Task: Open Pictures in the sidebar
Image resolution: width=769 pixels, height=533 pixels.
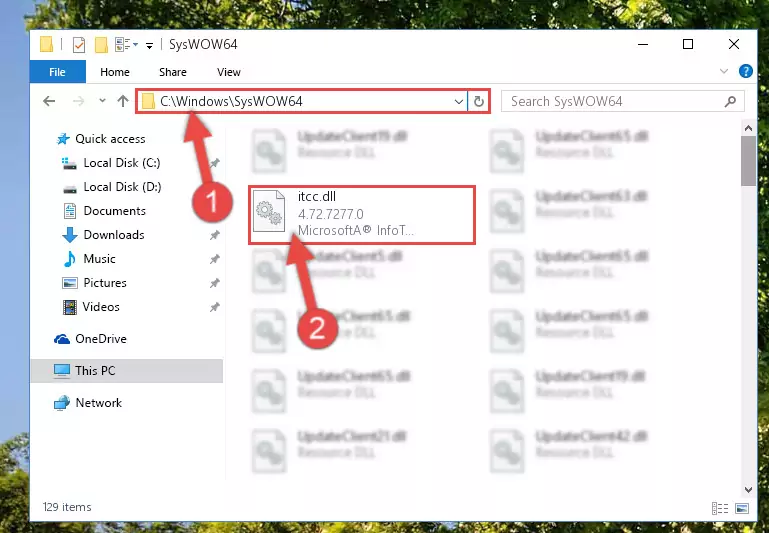Action: (105, 283)
